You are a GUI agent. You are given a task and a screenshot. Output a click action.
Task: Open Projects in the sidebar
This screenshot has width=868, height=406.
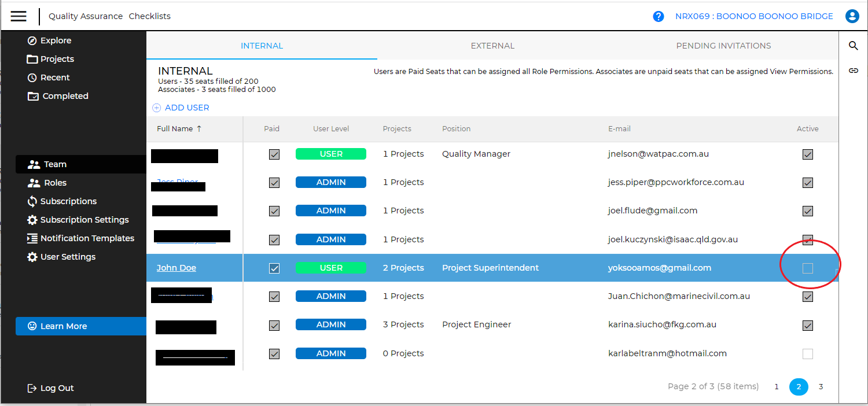point(51,59)
